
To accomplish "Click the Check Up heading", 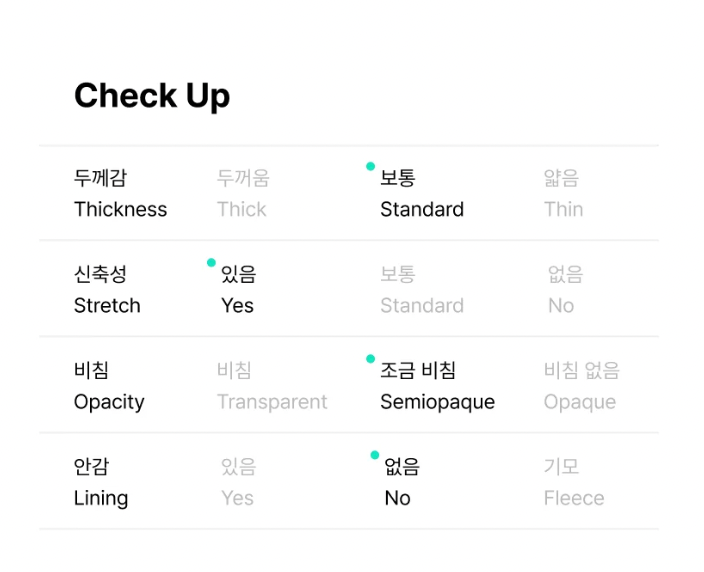I will 152,96.
